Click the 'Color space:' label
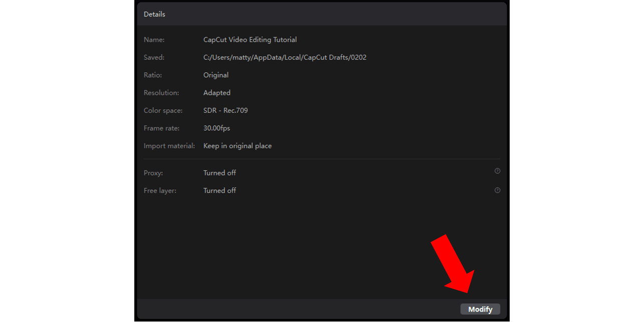The image size is (644, 322). (x=163, y=111)
